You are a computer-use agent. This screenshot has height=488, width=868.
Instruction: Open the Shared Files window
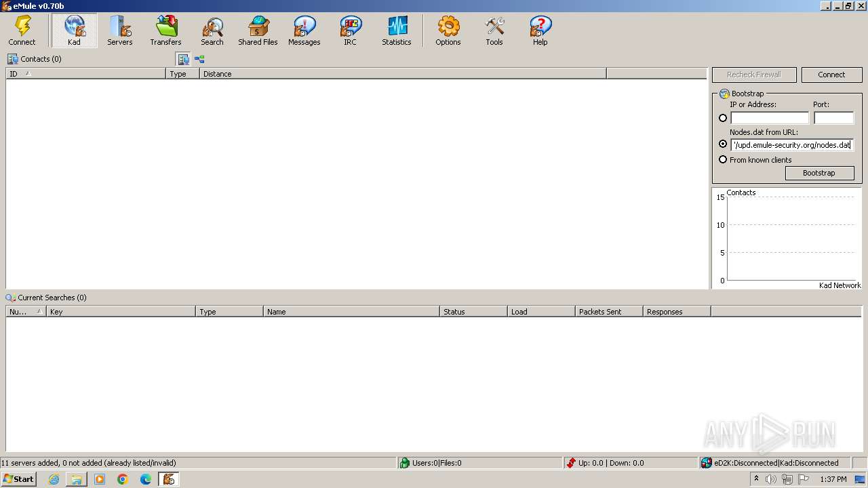pos(258,31)
